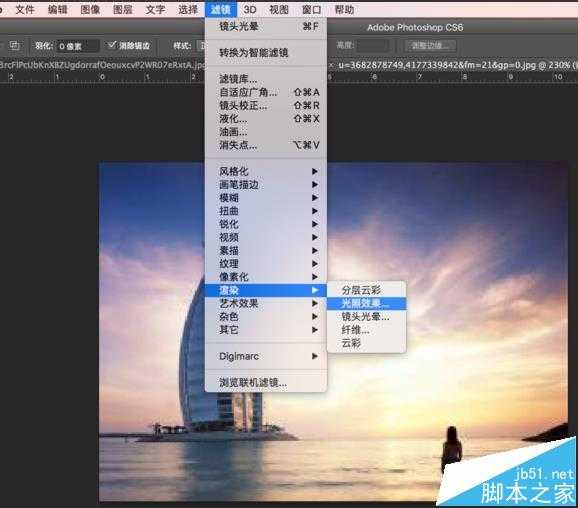Open the 视图 menu
This screenshot has height=508, width=578.
point(279,9)
